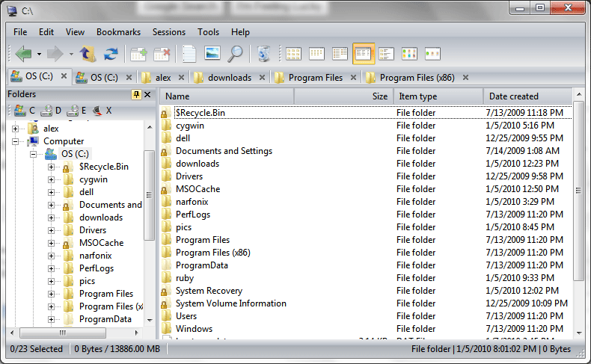Click the green Back arrow button
This screenshot has height=364, width=591.
coord(23,54)
